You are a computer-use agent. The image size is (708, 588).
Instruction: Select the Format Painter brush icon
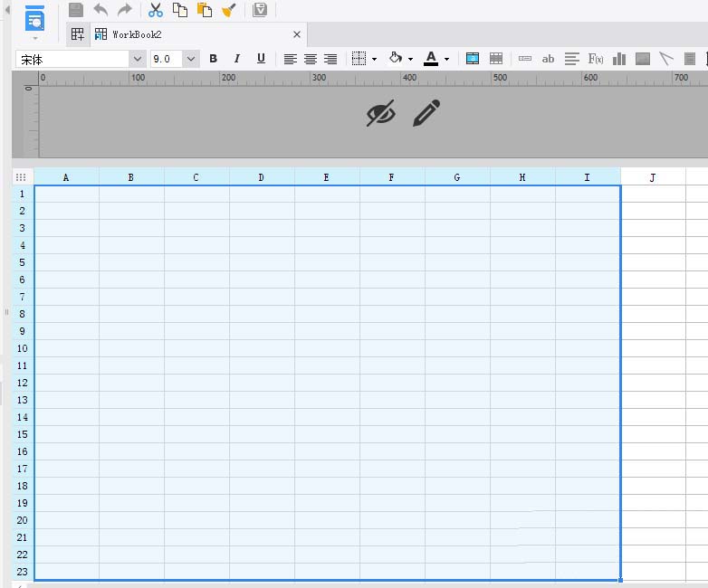click(x=229, y=10)
